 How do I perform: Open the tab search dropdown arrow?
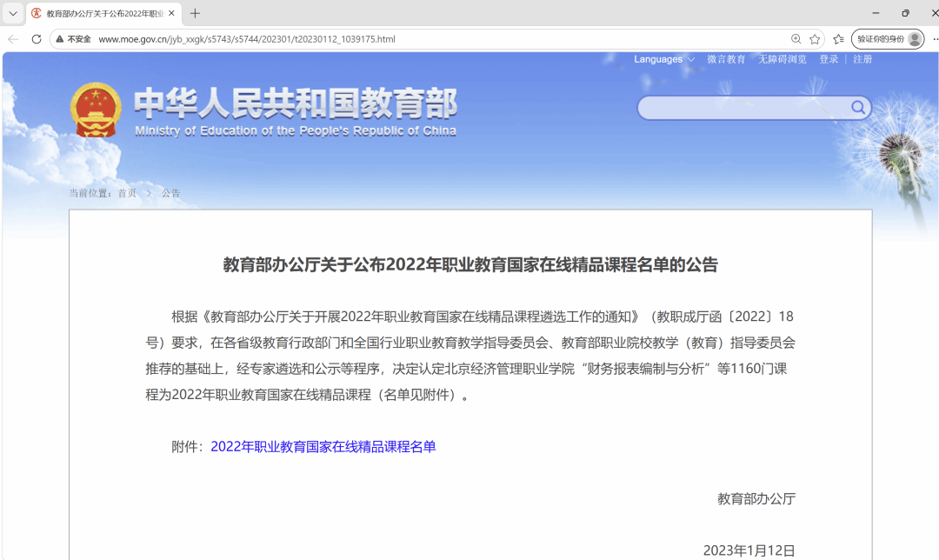click(x=12, y=13)
